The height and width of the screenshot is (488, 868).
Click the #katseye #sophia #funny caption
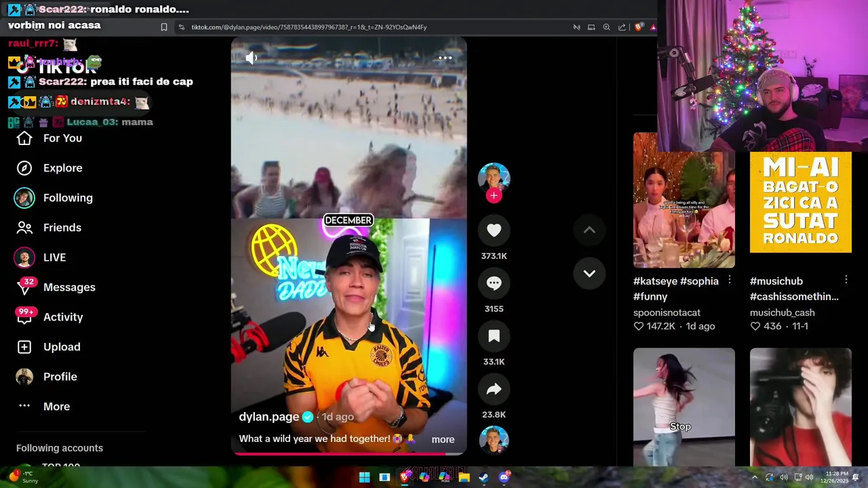coord(676,289)
